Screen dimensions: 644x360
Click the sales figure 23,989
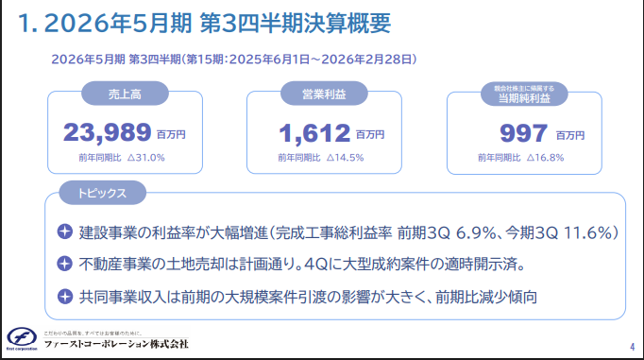pyautogui.click(x=108, y=132)
